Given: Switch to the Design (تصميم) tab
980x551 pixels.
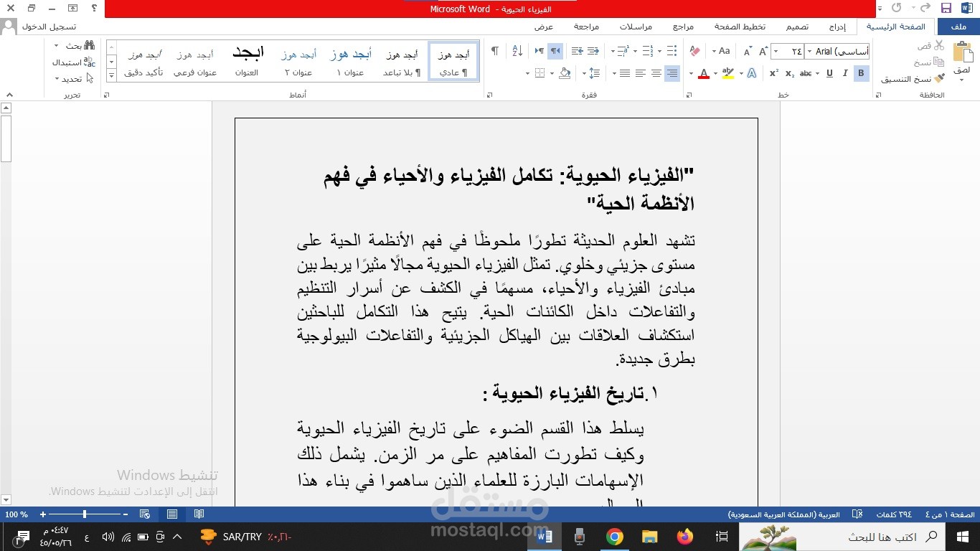Looking at the screenshot, I should (x=796, y=27).
